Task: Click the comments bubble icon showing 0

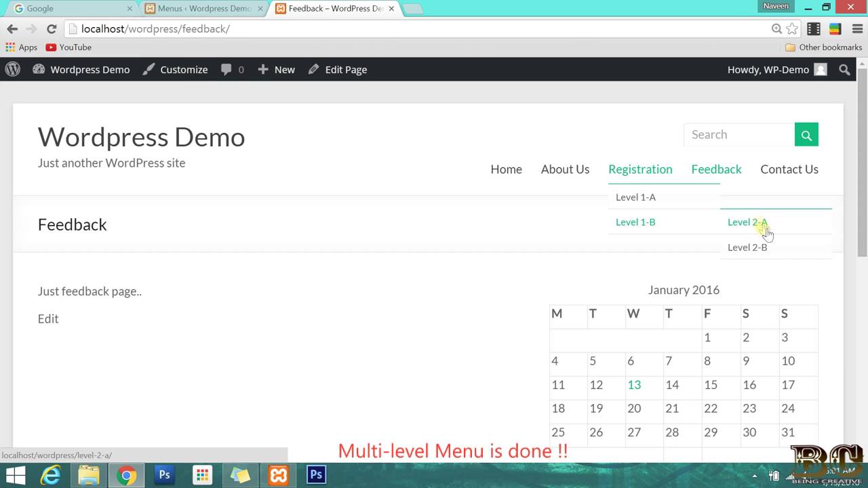Action: coord(232,69)
